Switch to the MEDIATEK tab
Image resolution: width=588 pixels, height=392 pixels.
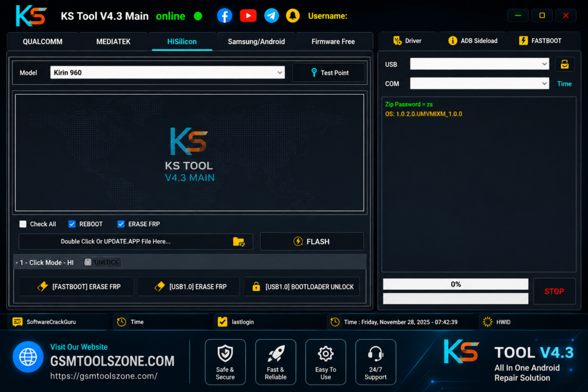(x=113, y=41)
